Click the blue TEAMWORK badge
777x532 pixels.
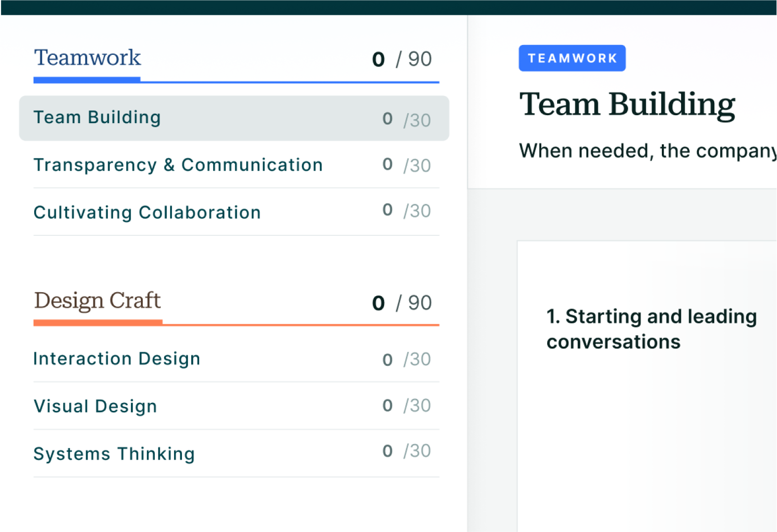tap(572, 58)
